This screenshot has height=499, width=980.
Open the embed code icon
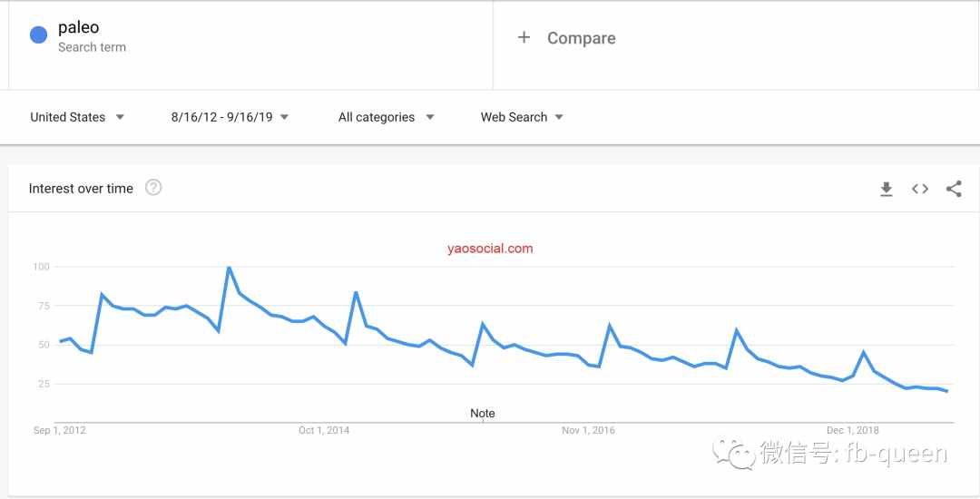[x=920, y=189]
